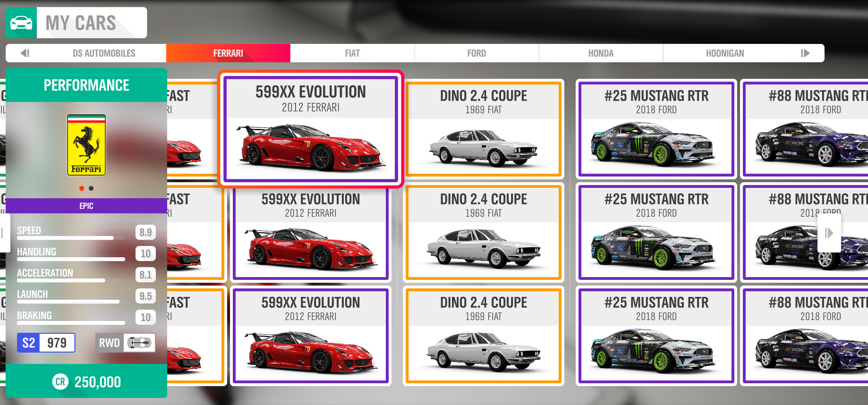868x405 pixels.
Task: Switch to the Hoonigan tab
Action: tap(725, 53)
